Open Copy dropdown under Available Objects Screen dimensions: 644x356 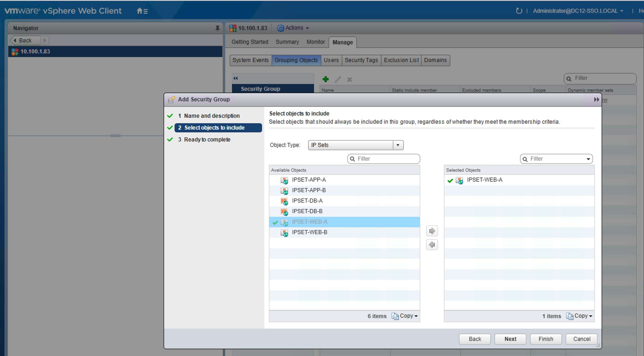(x=408, y=316)
